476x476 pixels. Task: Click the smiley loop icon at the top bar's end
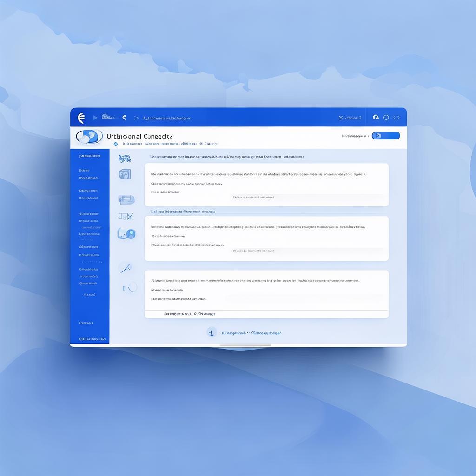coord(396,118)
